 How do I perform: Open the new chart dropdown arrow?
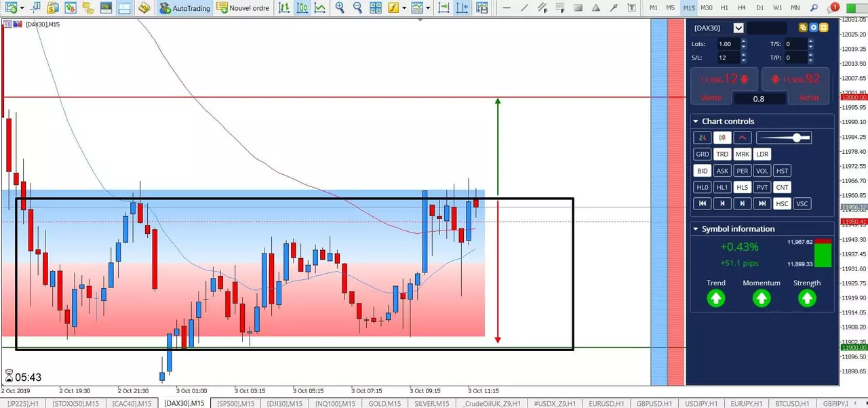(x=22, y=8)
